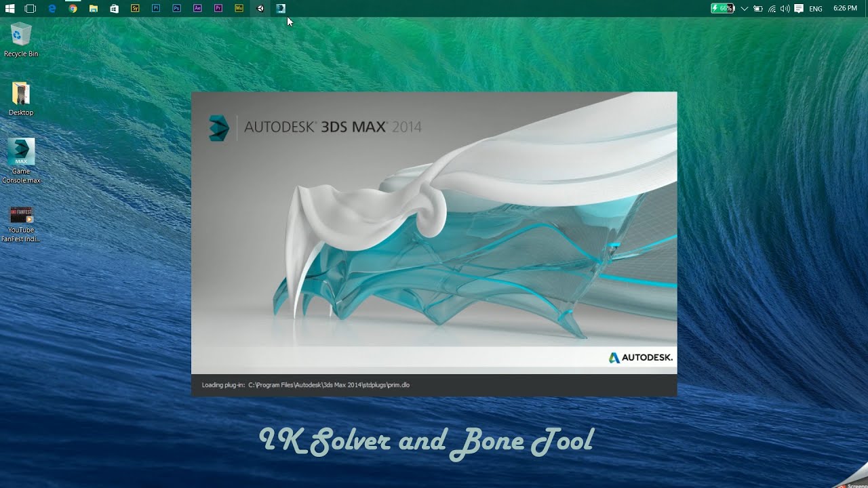
Task: Select the 3ds Max taskbar icon
Action: pos(280,9)
